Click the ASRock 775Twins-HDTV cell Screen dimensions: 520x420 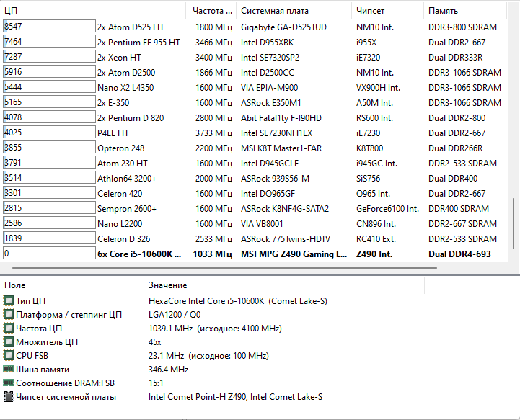point(285,239)
